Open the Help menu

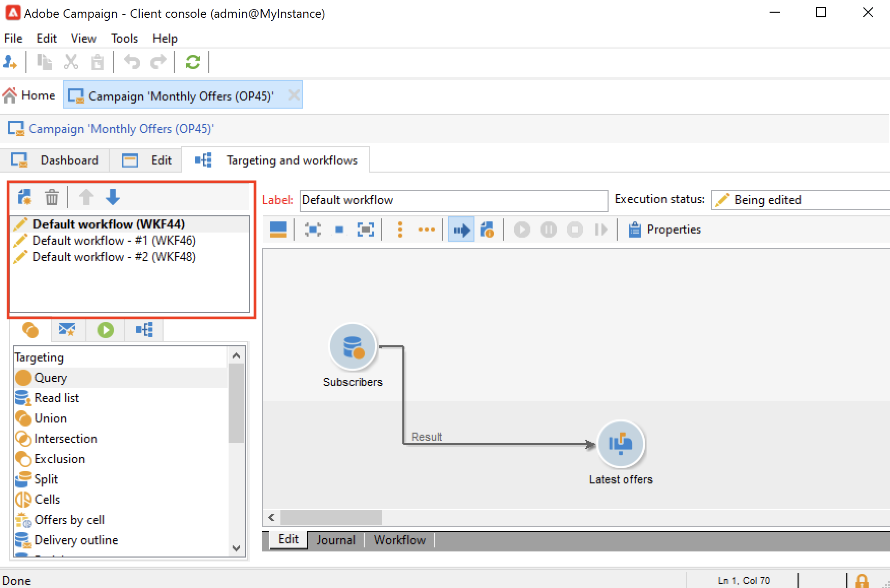tap(165, 38)
